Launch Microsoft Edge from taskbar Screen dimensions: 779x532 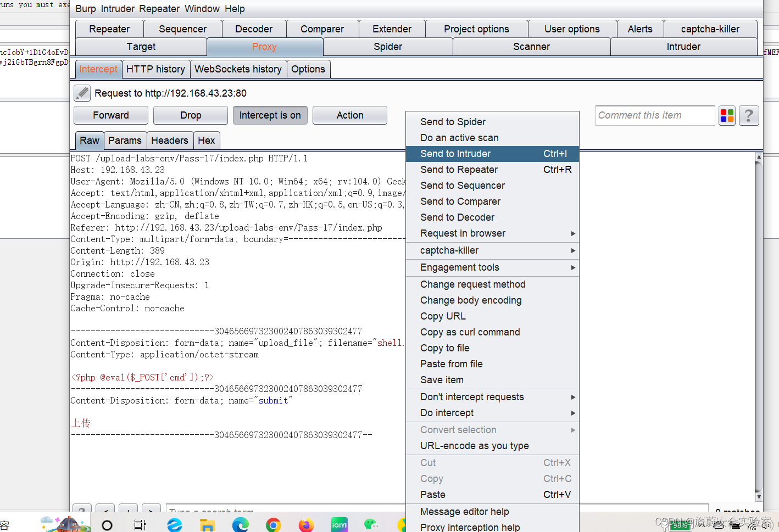pos(240,525)
